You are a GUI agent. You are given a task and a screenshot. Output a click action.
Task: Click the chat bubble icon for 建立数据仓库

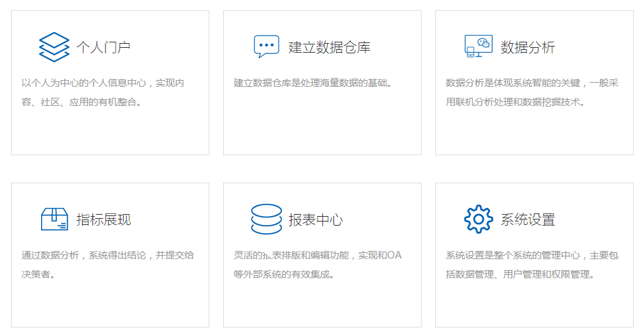tap(266, 46)
